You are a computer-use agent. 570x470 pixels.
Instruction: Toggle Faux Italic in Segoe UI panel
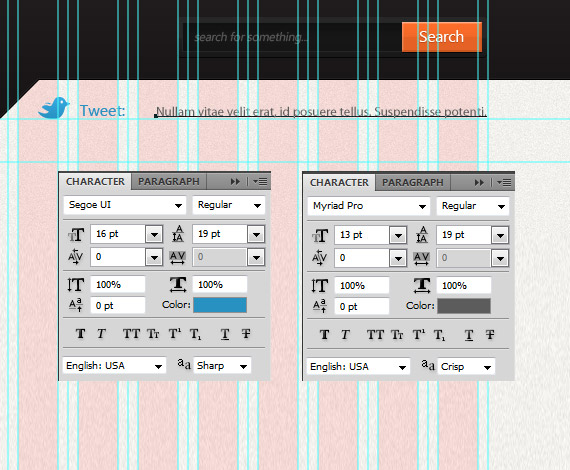tap(101, 334)
